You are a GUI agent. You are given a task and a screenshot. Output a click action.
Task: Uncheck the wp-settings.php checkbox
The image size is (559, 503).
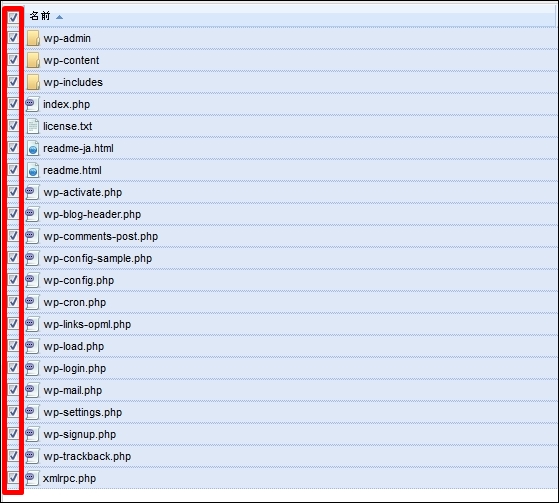[x=13, y=412]
